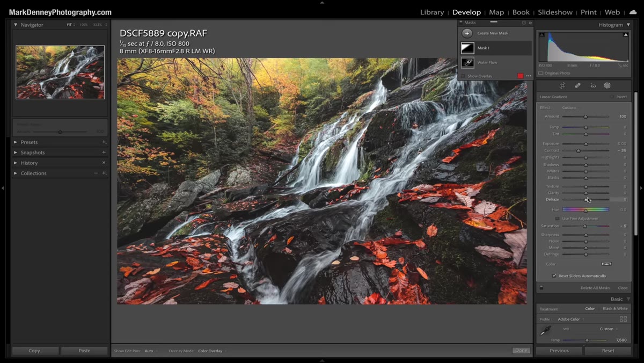Expand the Snapshots panel
This screenshot has width=644, height=363.
pos(16,153)
